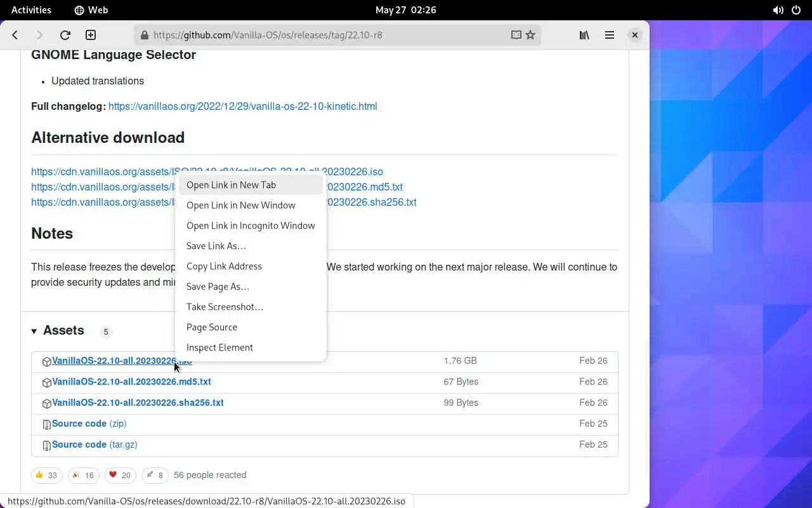The image size is (812, 508).
Task: Open Page Source from context menu
Action: tap(251, 327)
